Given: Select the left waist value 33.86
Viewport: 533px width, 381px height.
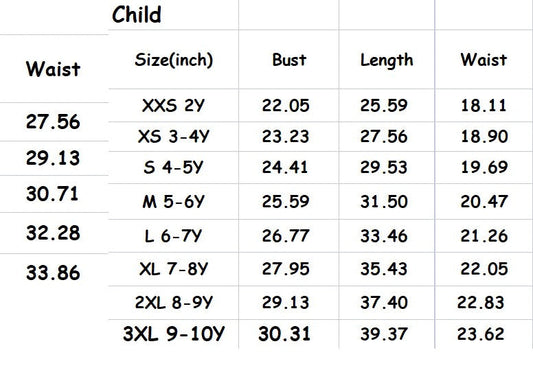Looking at the screenshot, I should pyautogui.click(x=53, y=273).
